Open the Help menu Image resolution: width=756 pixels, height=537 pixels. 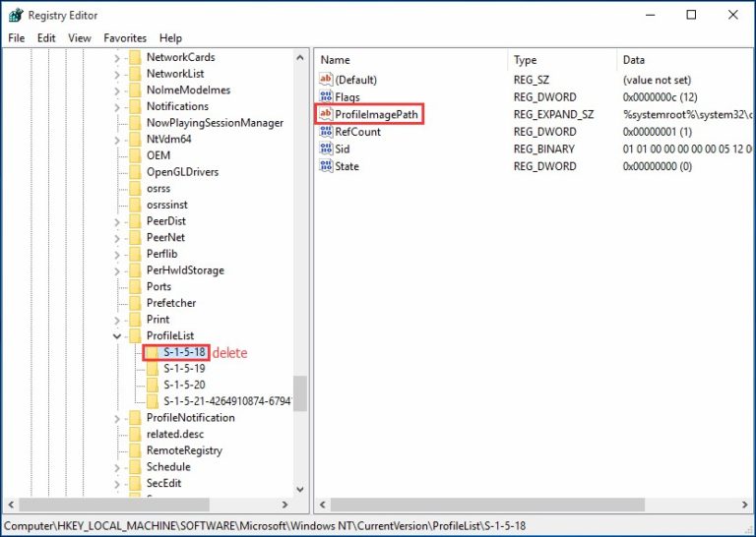[170, 38]
